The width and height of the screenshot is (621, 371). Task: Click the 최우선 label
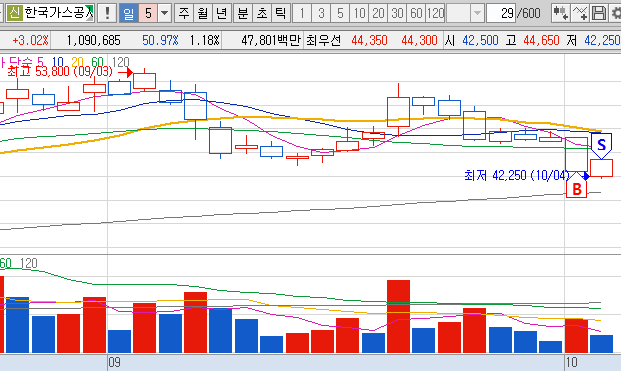click(324, 40)
